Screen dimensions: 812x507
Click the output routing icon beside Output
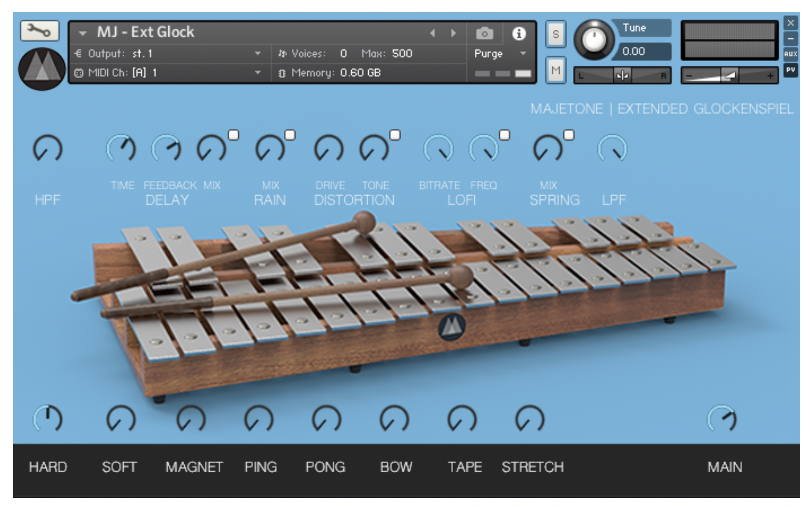(79, 52)
